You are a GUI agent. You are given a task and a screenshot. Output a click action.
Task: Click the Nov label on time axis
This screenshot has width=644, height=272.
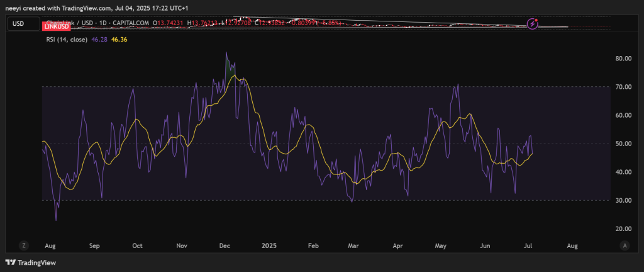click(182, 246)
